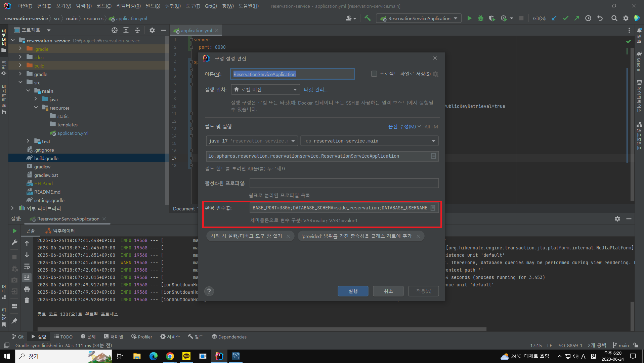Click console horizontal scrollbar
Viewport: 644px width, 363px height.
[262, 329]
